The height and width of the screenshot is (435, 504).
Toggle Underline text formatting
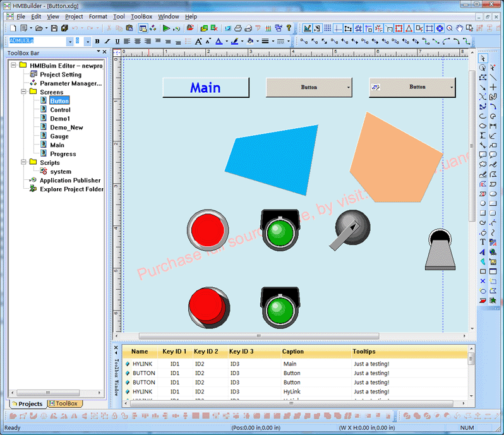click(117, 41)
